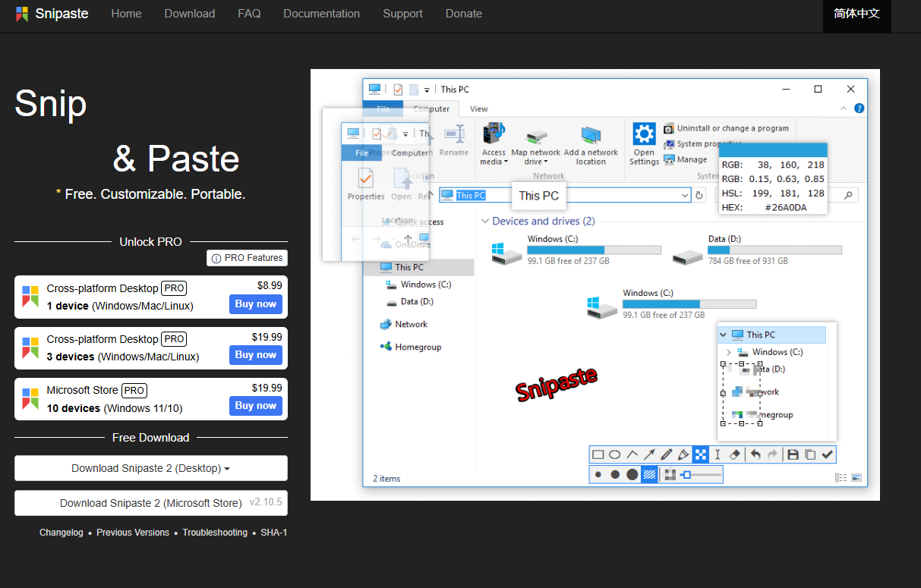Switch to the View ribbon tab

(479, 108)
